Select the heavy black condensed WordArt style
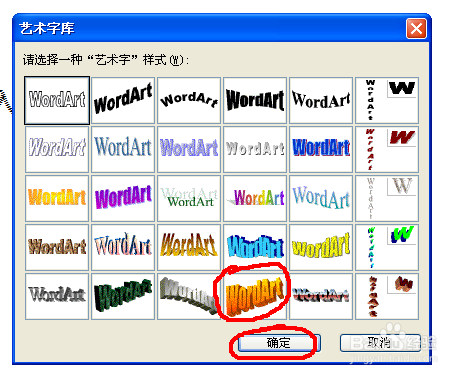Viewport: 467px width, 376px height. (255, 100)
